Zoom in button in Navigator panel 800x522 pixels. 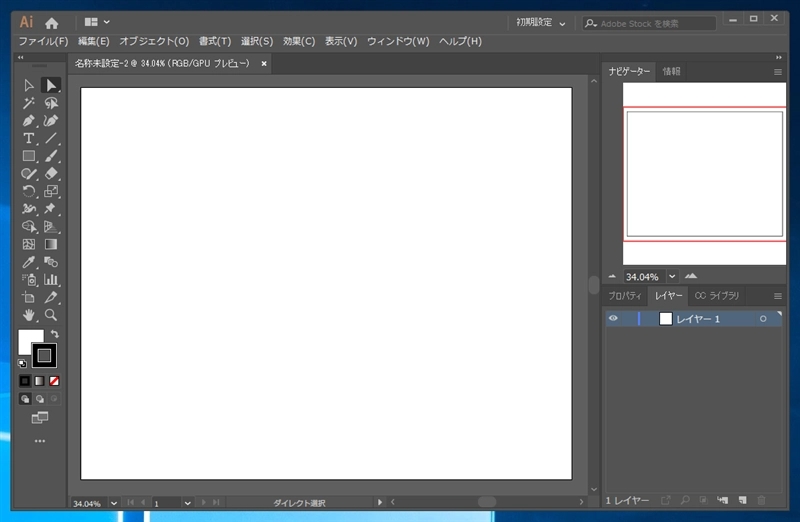pos(691,276)
